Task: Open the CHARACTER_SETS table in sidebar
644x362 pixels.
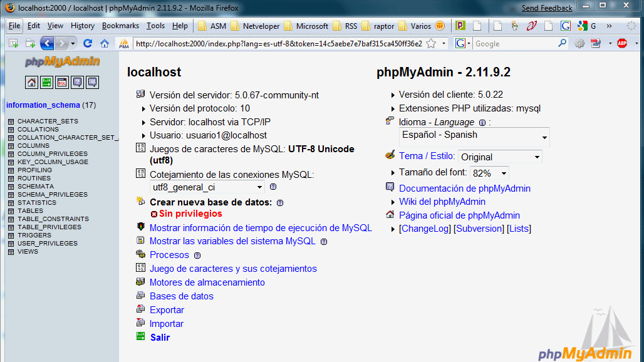Action: pos(48,121)
